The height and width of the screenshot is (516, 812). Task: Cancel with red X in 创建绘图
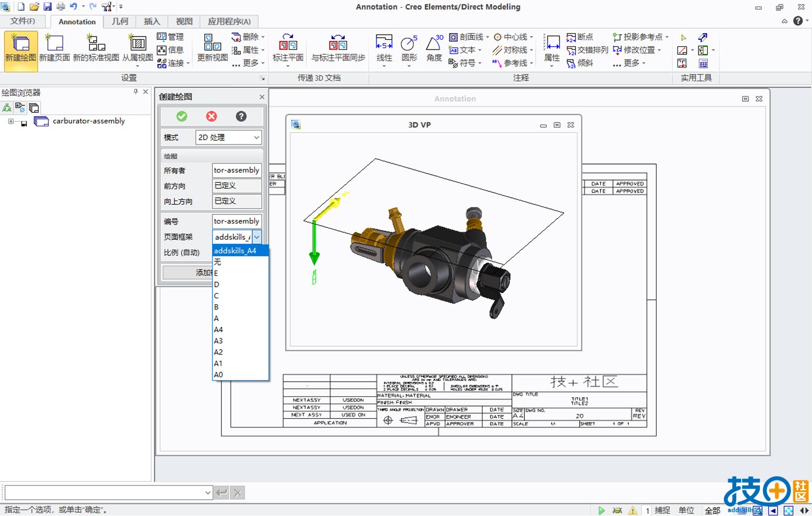[211, 116]
